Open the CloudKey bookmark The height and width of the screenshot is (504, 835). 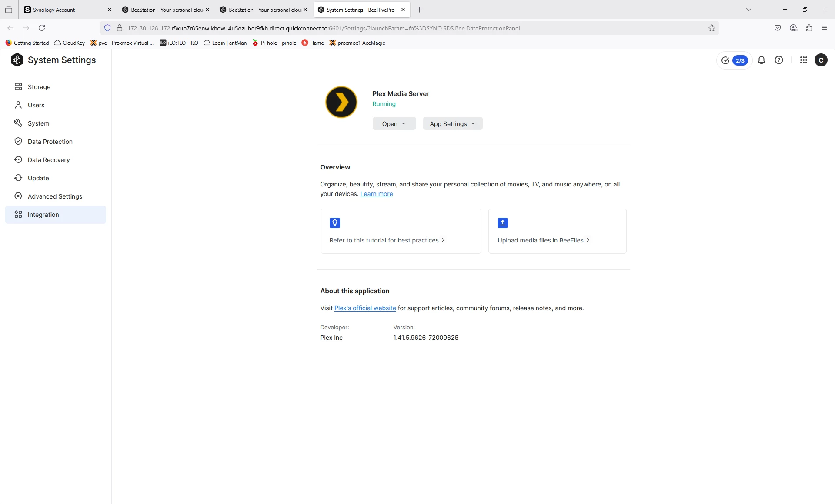tap(69, 43)
